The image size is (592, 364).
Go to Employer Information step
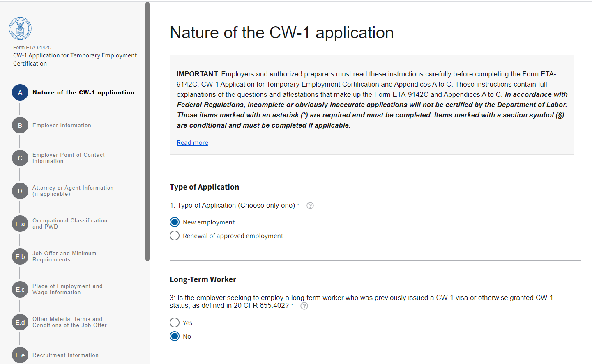pos(62,125)
